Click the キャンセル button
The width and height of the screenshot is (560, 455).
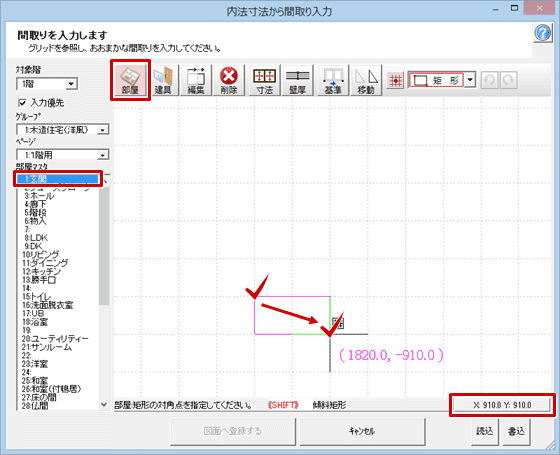(x=362, y=431)
